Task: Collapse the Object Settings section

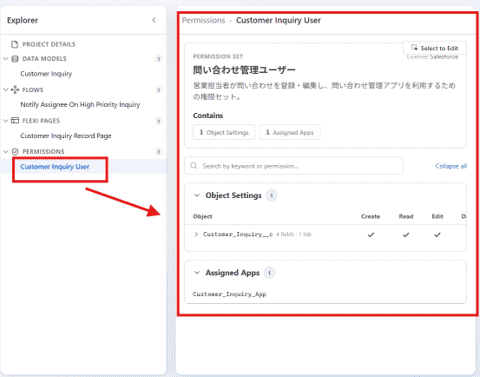Action: pyautogui.click(x=197, y=195)
